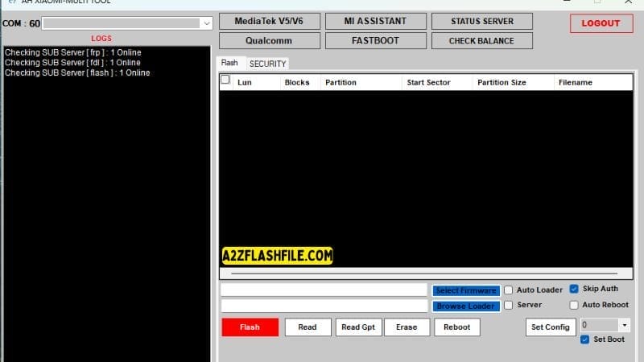
Task: Switch to FASTBOOT mode
Action: pyautogui.click(x=375, y=41)
